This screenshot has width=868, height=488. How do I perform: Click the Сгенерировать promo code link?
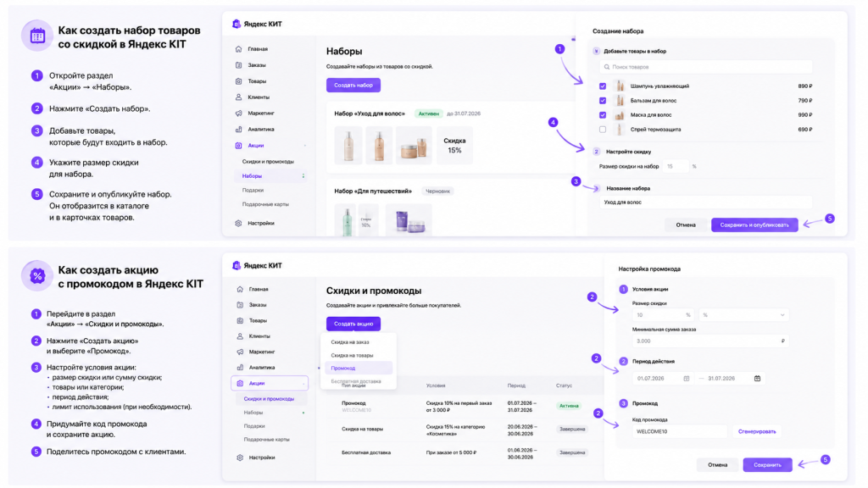point(757,431)
